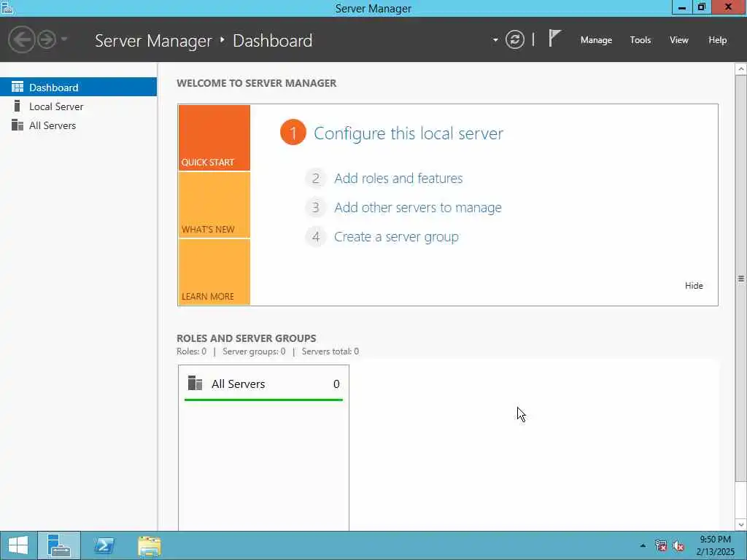The image size is (747, 560).
Task: Click the step 4 number circle
Action: [x=315, y=237]
